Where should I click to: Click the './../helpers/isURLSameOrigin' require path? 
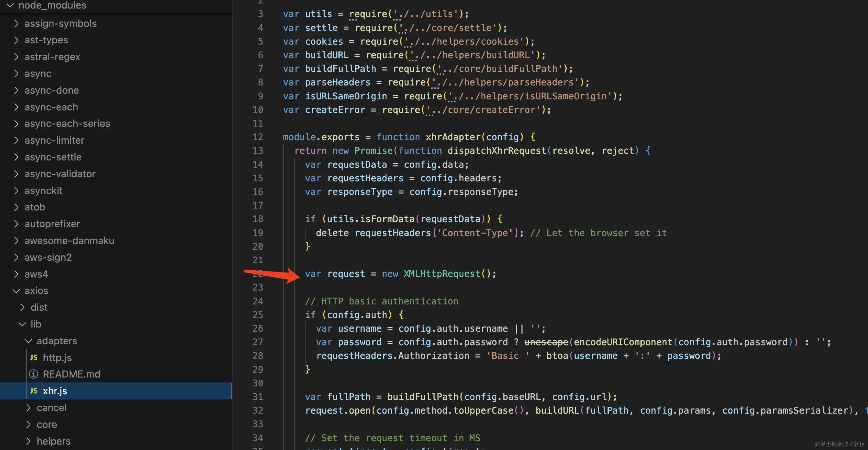coord(530,96)
